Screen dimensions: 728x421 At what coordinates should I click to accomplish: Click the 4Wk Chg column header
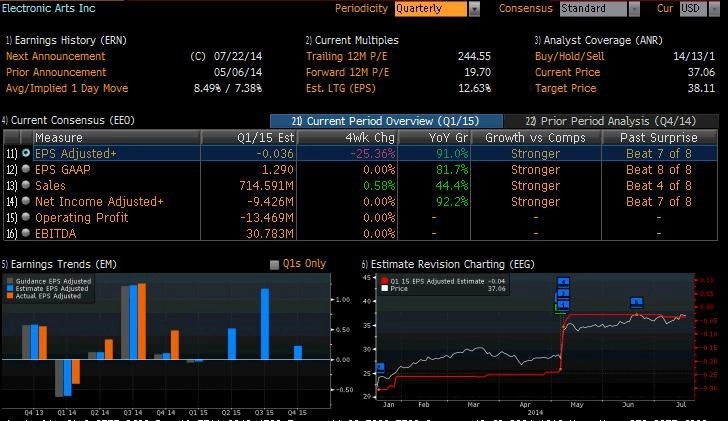(x=347, y=137)
